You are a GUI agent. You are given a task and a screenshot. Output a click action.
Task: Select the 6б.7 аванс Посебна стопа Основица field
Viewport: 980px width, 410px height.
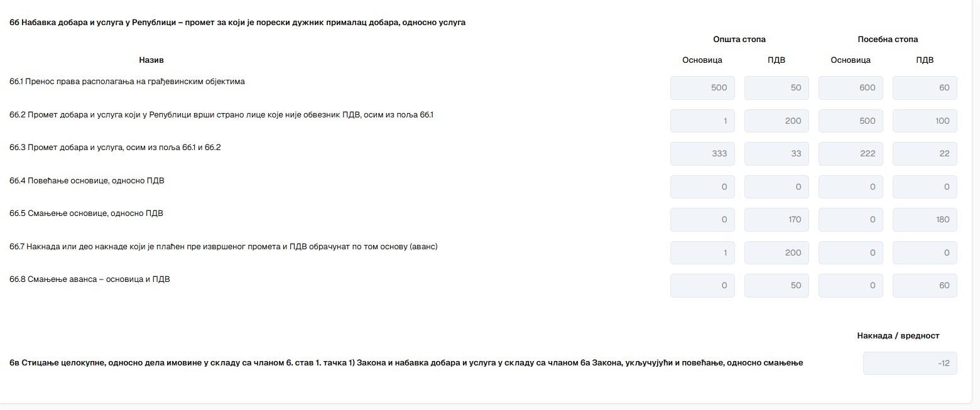[851, 252]
